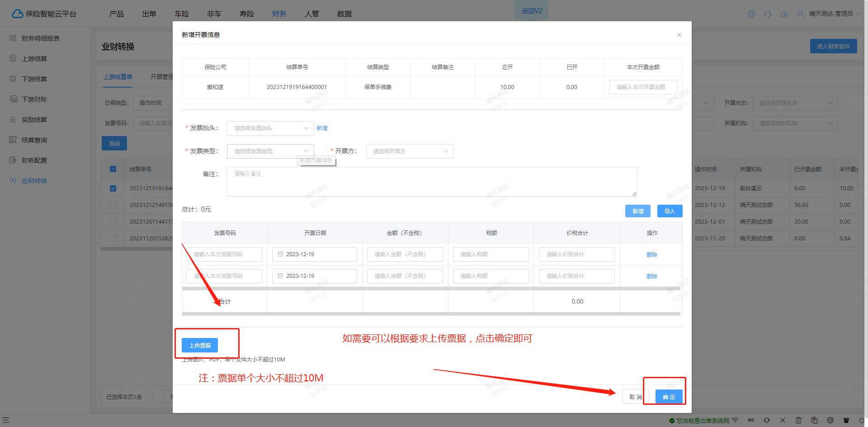The image size is (868, 427).
Task: Open 财务配置 in sidebar
Action: (x=34, y=160)
